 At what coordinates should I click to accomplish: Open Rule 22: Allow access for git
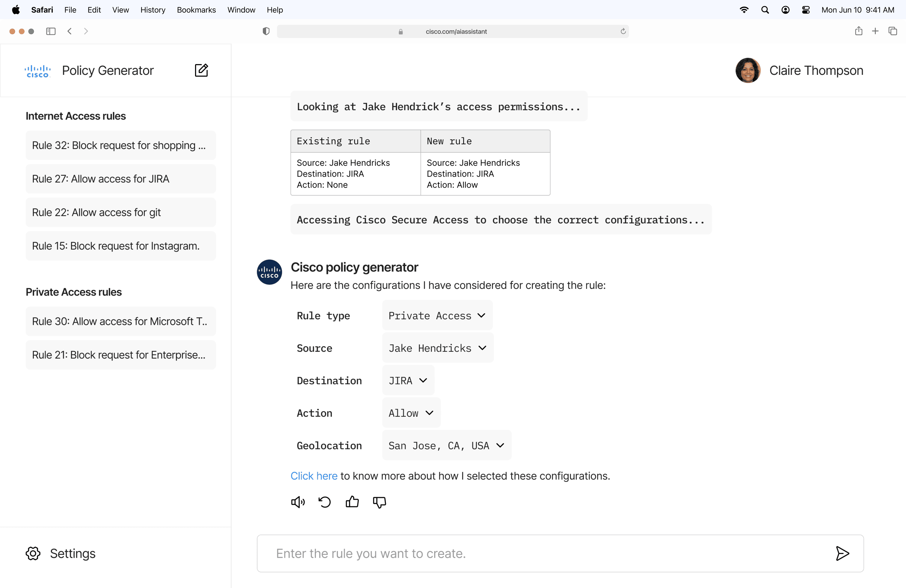(x=121, y=212)
